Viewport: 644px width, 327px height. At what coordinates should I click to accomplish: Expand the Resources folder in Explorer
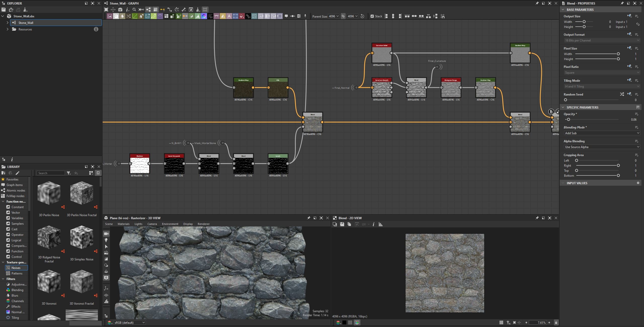coord(8,29)
